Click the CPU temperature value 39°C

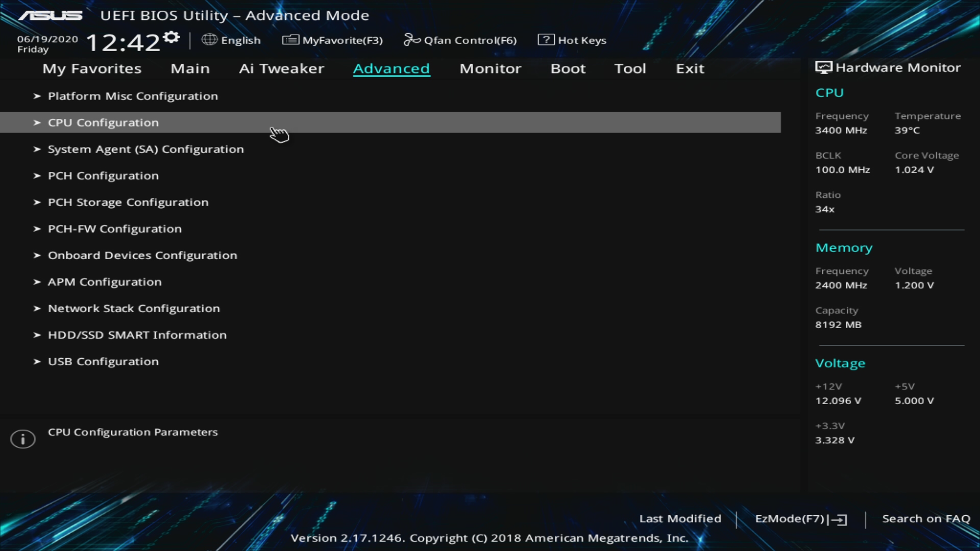click(907, 130)
